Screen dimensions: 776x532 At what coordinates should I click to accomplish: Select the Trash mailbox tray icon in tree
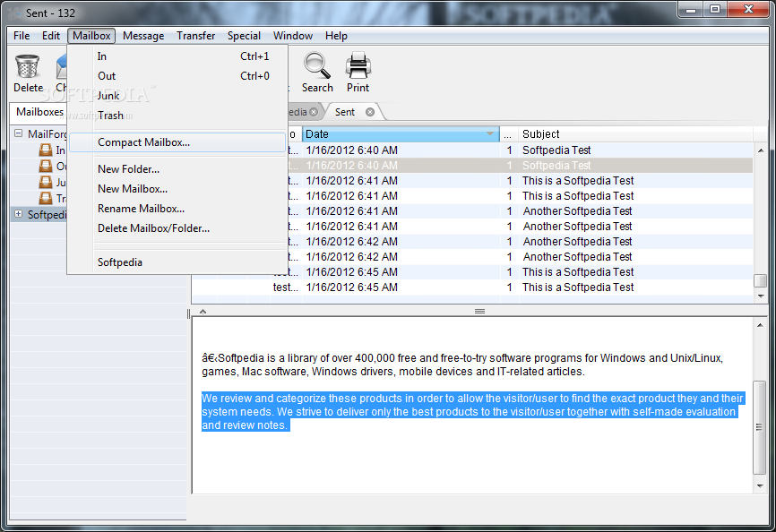46,198
